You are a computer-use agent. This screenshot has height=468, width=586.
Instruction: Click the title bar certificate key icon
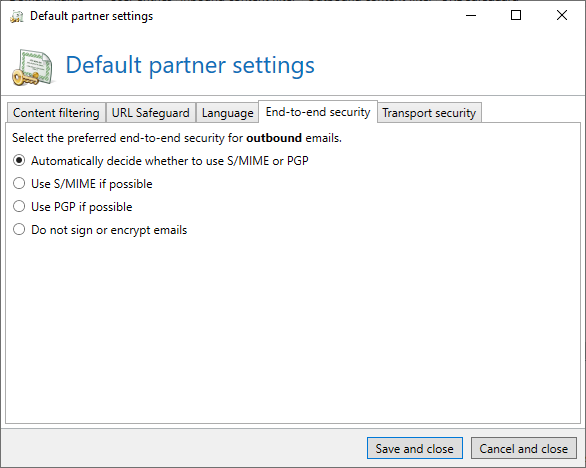coord(16,16)
